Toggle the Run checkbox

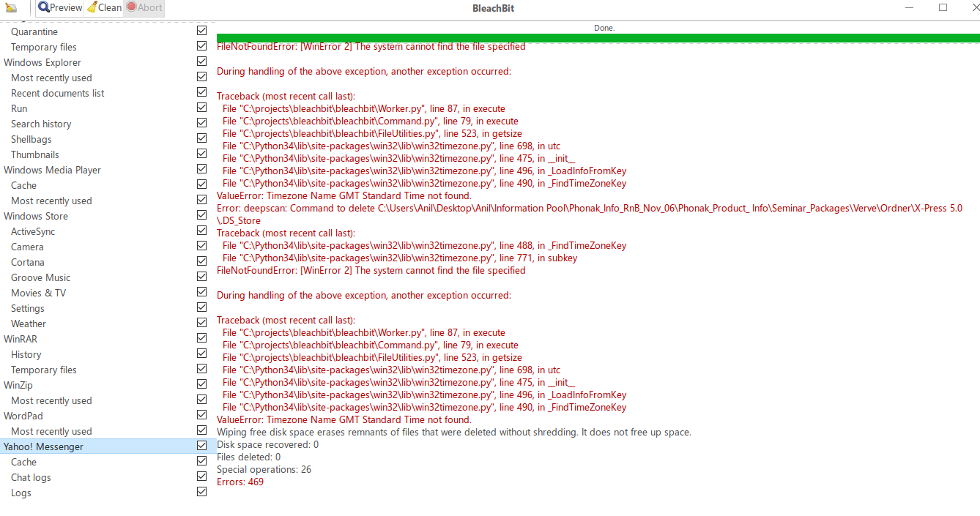click(201, 108)
